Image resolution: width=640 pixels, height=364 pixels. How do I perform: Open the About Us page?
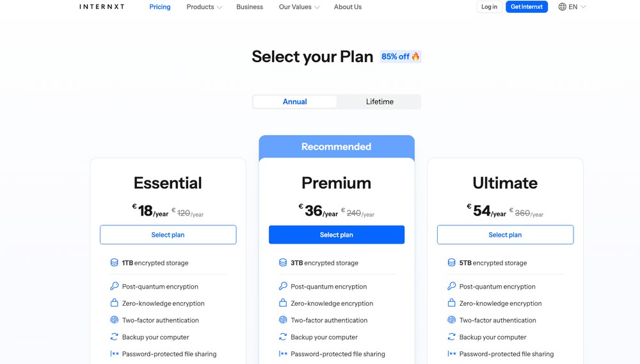pyautogui.click(x=348, y=7)
